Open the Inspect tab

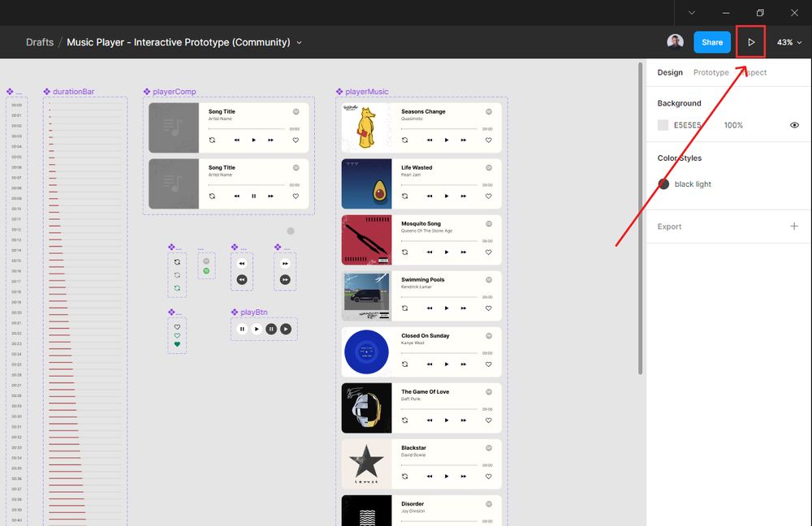pyautogui.click(x=753, y=72)
